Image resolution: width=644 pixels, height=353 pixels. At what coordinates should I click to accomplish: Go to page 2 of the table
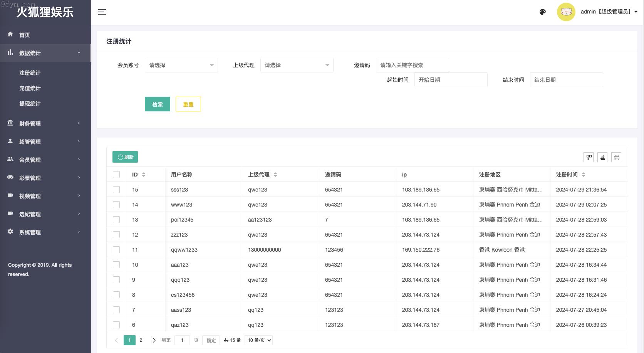click(x=141, y=340)
